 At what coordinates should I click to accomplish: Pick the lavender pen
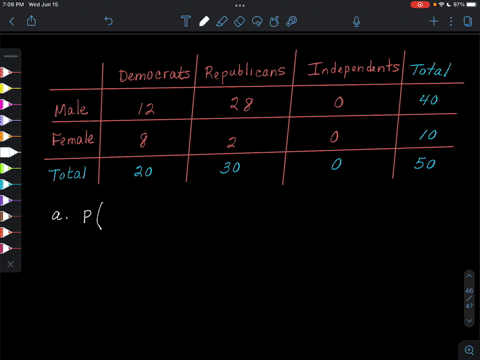click(x=9, y=120)
